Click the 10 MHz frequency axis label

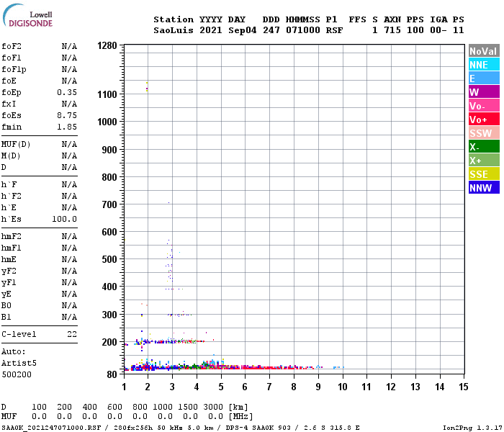click(x=343, y=387)
